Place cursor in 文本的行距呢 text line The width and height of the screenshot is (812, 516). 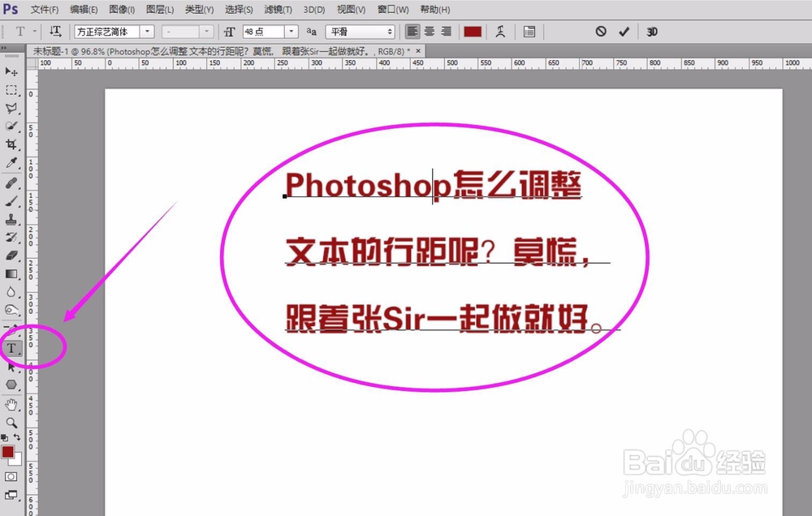coord(383,252)
